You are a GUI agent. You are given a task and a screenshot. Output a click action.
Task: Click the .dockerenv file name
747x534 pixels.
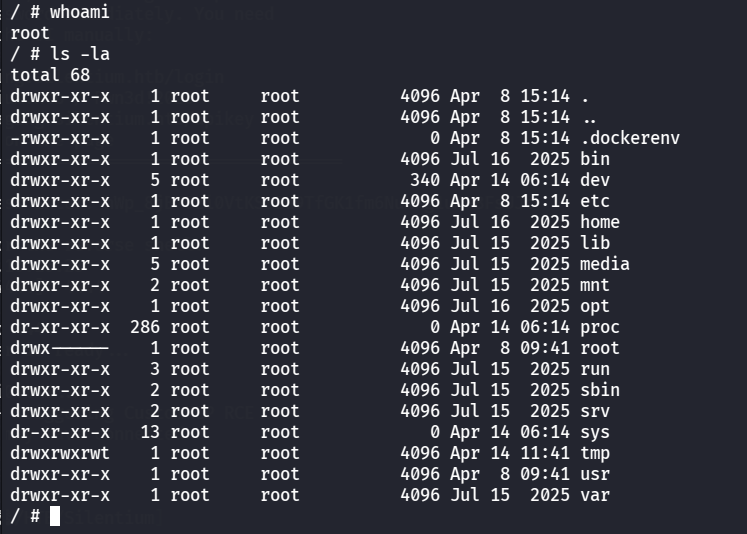(629, 138)
